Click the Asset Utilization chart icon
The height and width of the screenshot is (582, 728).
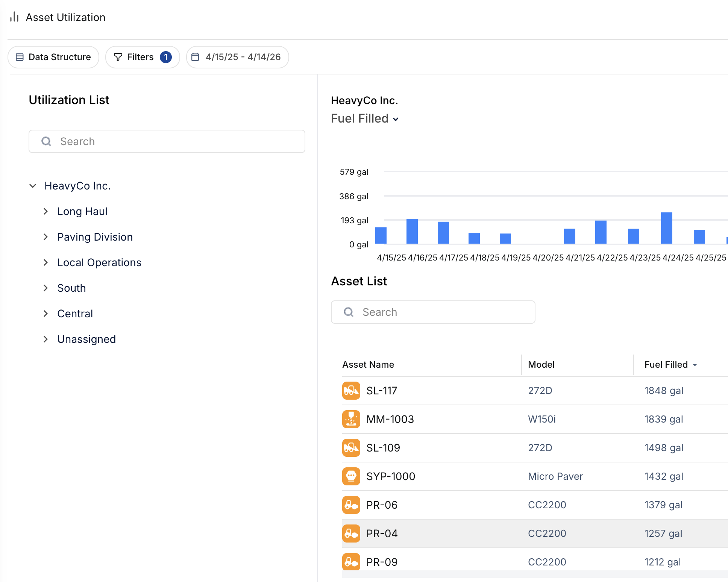(14, 17)
